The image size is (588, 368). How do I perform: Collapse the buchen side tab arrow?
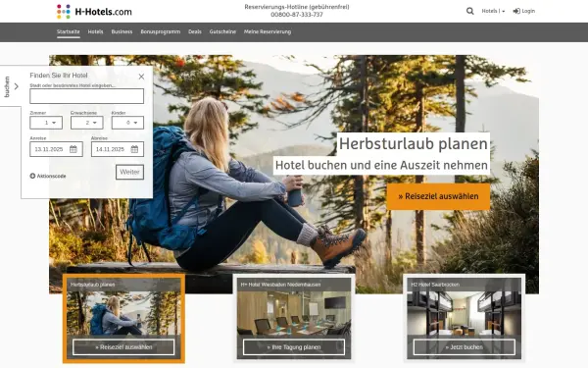tap(16, 86)
